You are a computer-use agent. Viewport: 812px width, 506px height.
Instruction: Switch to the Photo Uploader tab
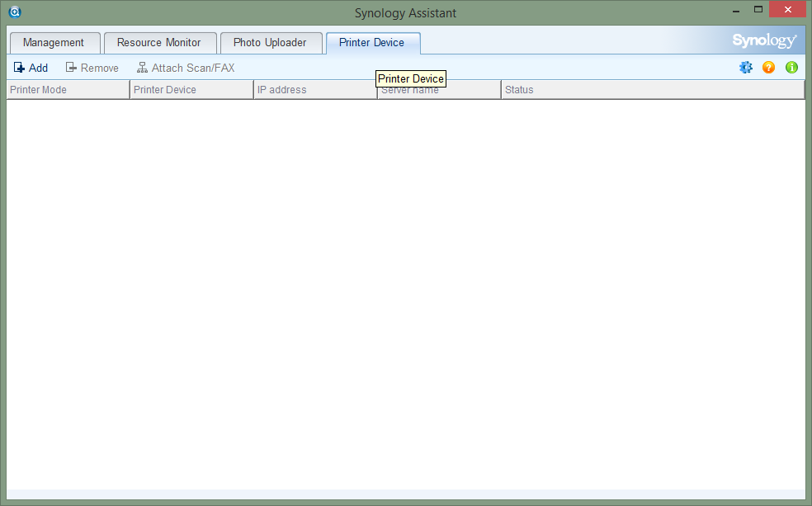[x=271, y=43]
